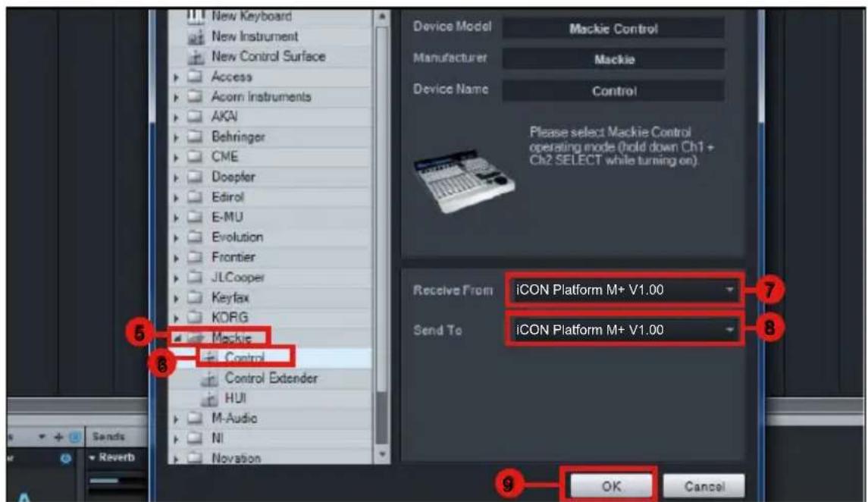868x502 pixels.
Task: Click the KORG folder icon
Action: click(x=195, y=318)
